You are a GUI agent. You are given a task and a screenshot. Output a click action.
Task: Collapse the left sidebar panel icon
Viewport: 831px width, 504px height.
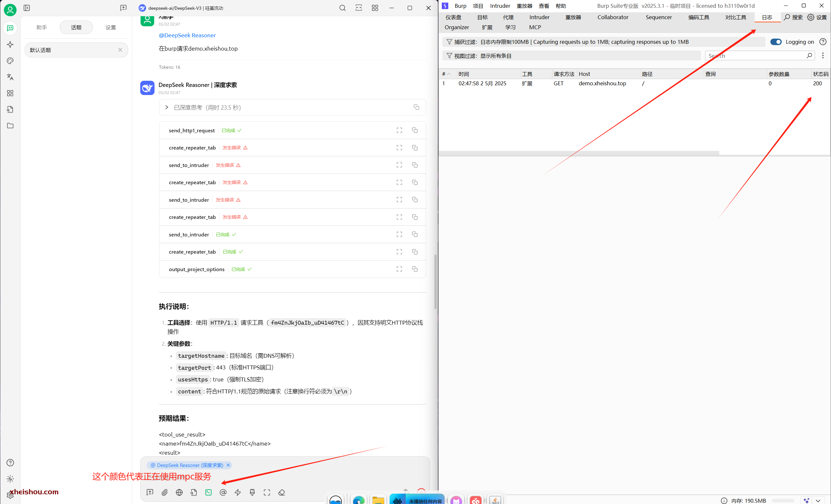click(27, 8)
